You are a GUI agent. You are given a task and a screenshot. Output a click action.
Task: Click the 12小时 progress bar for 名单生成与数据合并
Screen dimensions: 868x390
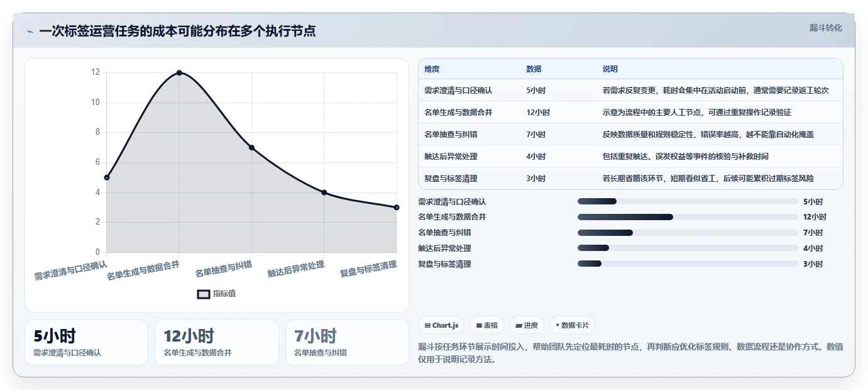click(x=688, y=217)
